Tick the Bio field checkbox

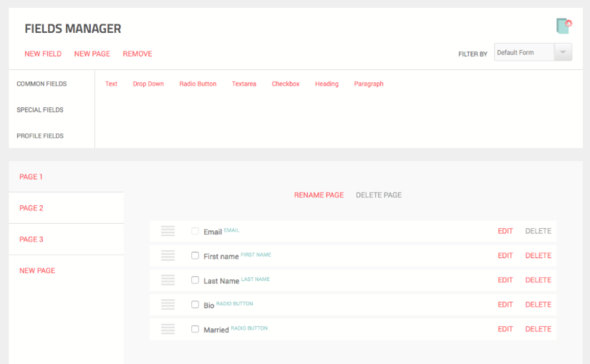tap(195, 304)
